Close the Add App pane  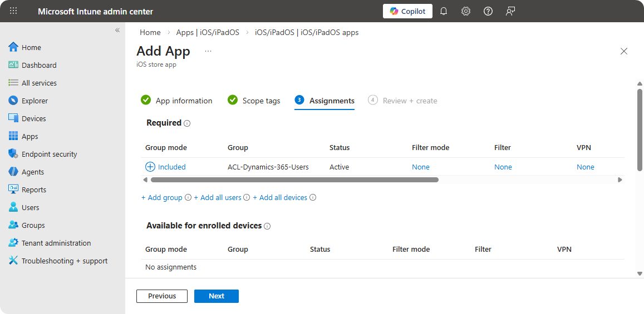point(624,51)
